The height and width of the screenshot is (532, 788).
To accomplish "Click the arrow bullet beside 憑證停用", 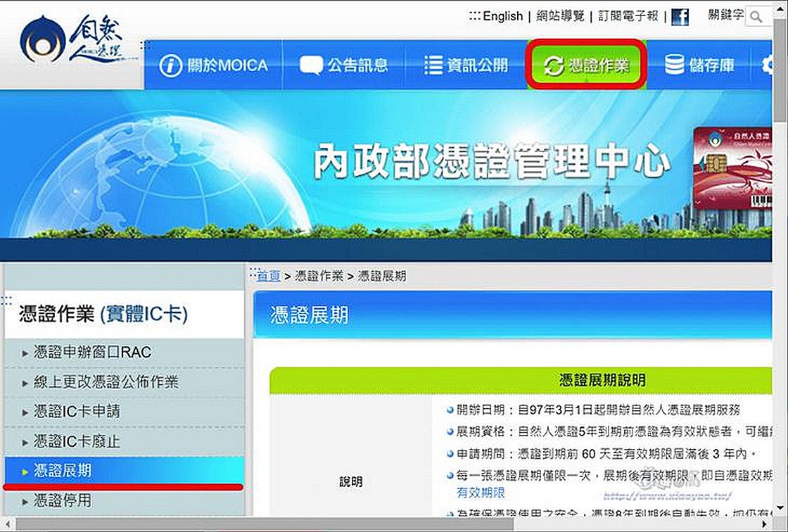I will (25, 502).
